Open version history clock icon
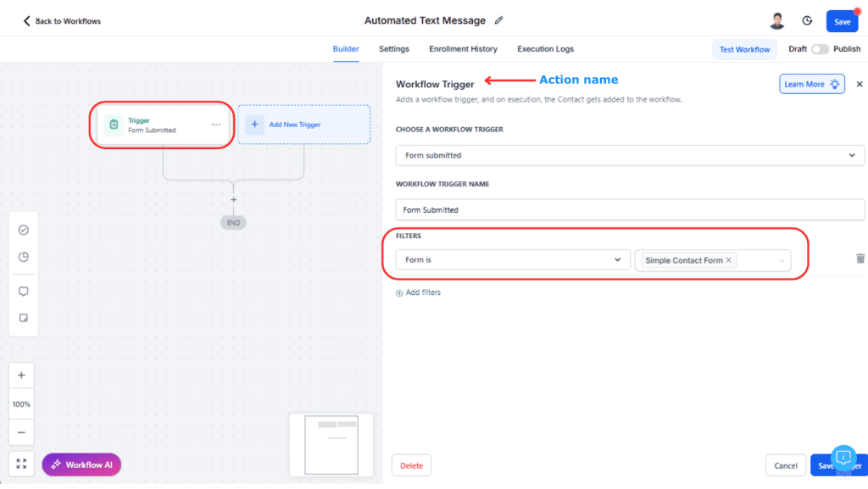 [x=807, y=21]
